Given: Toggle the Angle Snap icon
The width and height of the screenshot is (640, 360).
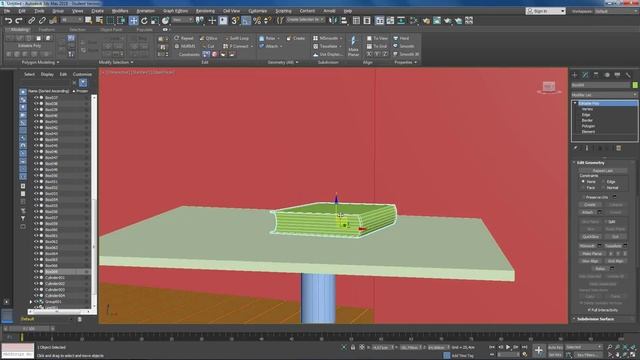Looking at the screenshot, I should click(246, 20).
